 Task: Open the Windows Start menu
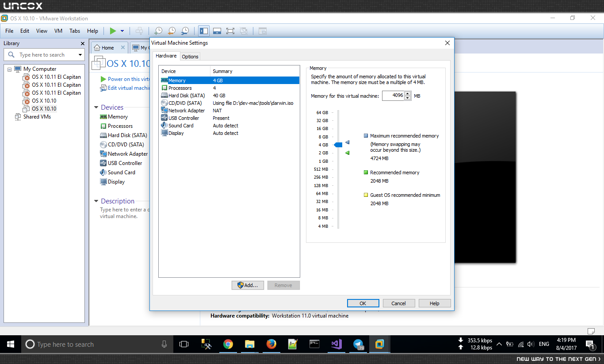point(11,345)
